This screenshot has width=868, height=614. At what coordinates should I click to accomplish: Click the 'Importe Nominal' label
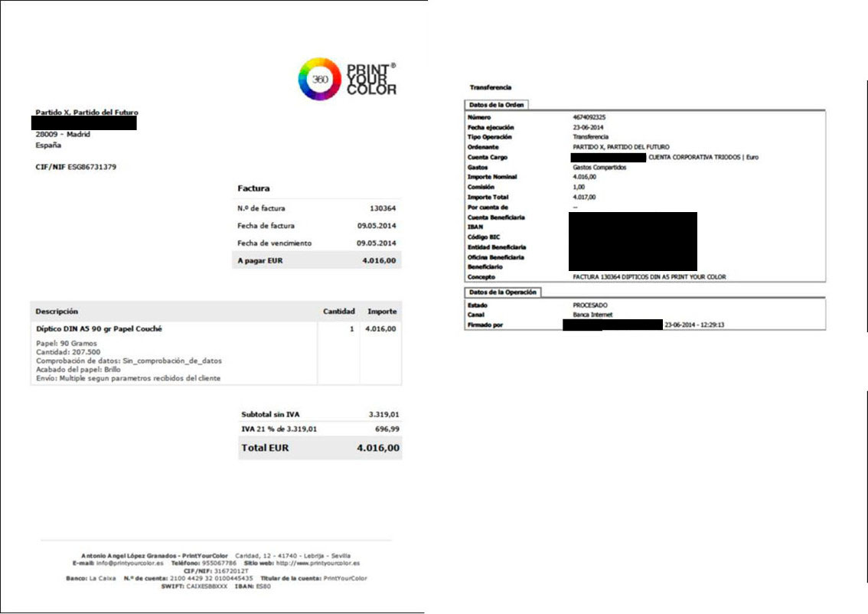point(492,177)
